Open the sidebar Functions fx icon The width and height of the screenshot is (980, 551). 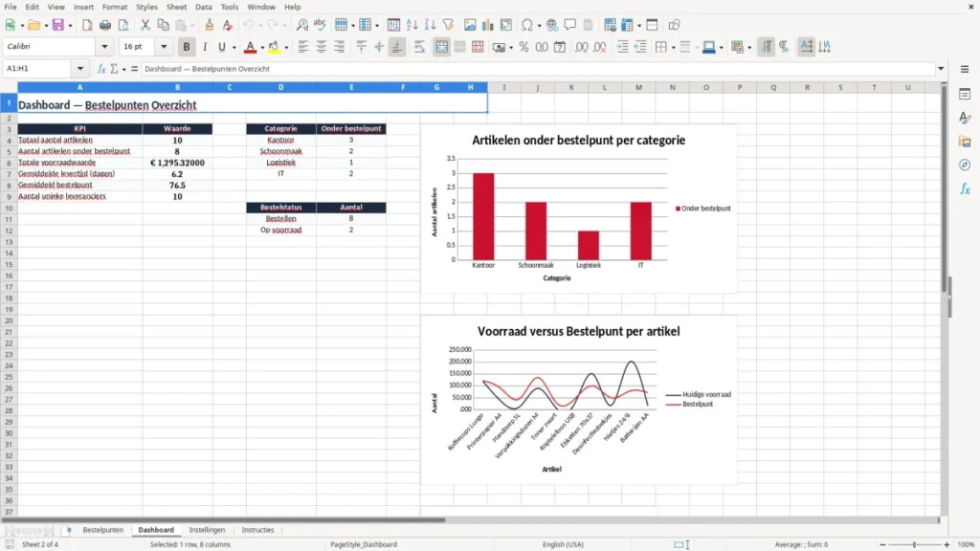965,188
